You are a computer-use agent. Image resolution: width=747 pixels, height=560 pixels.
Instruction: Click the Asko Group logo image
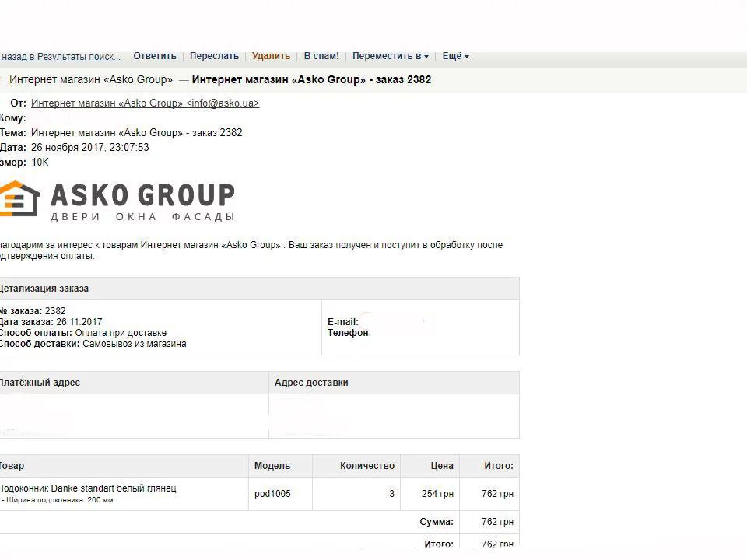(117, 201)
